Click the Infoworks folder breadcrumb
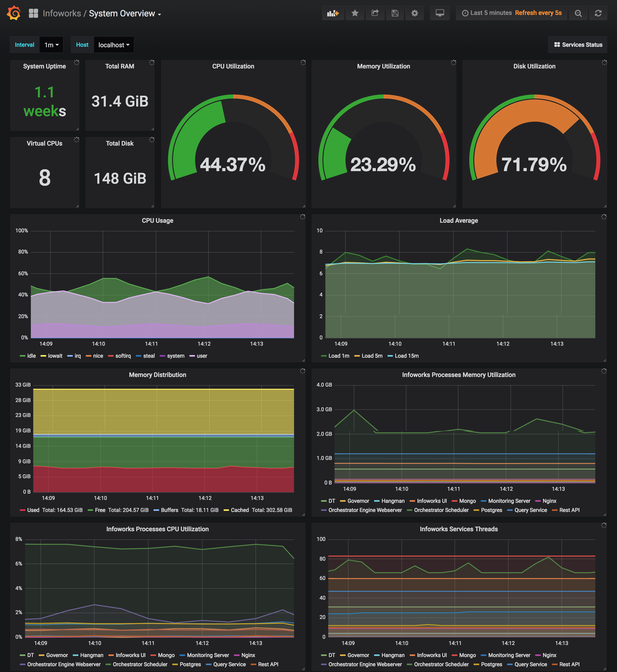The width and height of the screenshot is (617, 672). pyautogui.click(x=62, y=14)
